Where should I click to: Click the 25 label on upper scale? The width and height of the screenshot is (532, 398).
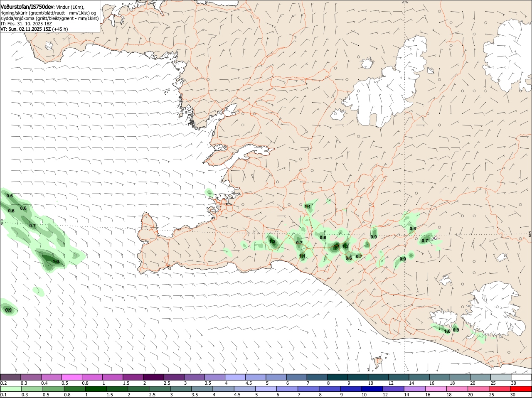click(493, 383)
